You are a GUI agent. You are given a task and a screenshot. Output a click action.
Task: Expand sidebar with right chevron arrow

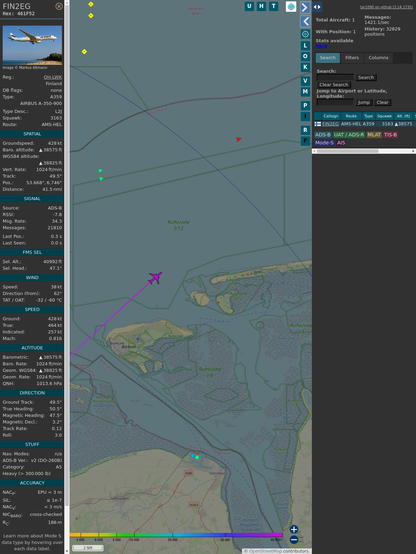coord(305,7)
